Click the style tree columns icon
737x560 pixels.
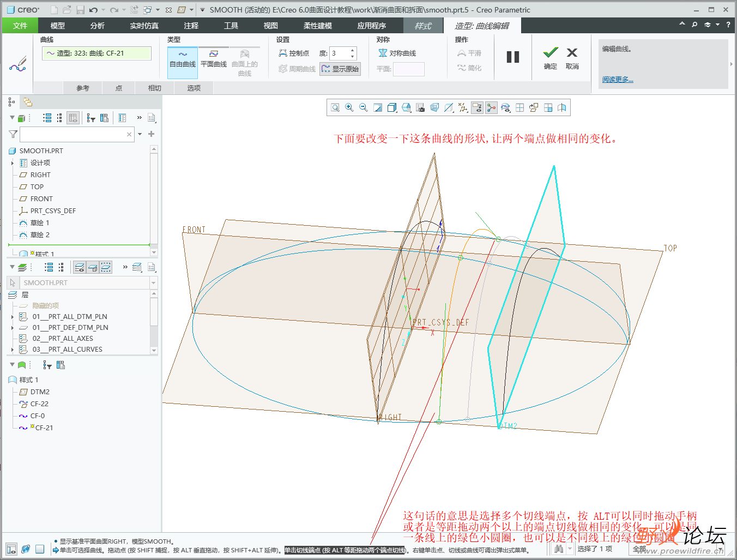click(x=61, y=365)
